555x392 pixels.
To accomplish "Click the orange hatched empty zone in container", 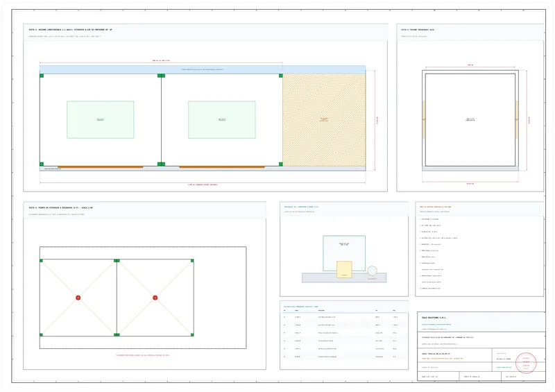I will (324, 120).
